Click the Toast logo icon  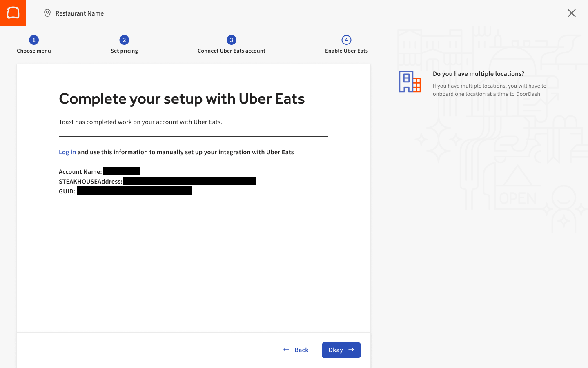13,13
